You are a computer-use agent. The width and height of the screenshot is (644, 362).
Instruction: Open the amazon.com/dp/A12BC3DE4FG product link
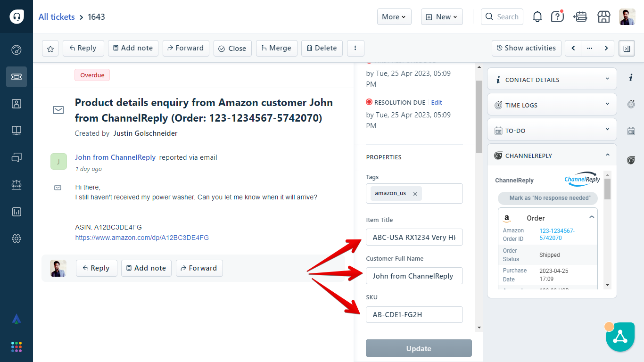coord(142,238)
